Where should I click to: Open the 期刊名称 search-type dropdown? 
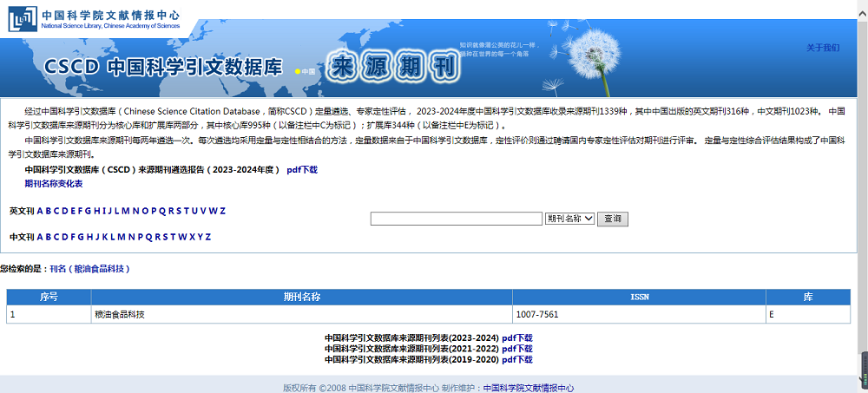569,219
